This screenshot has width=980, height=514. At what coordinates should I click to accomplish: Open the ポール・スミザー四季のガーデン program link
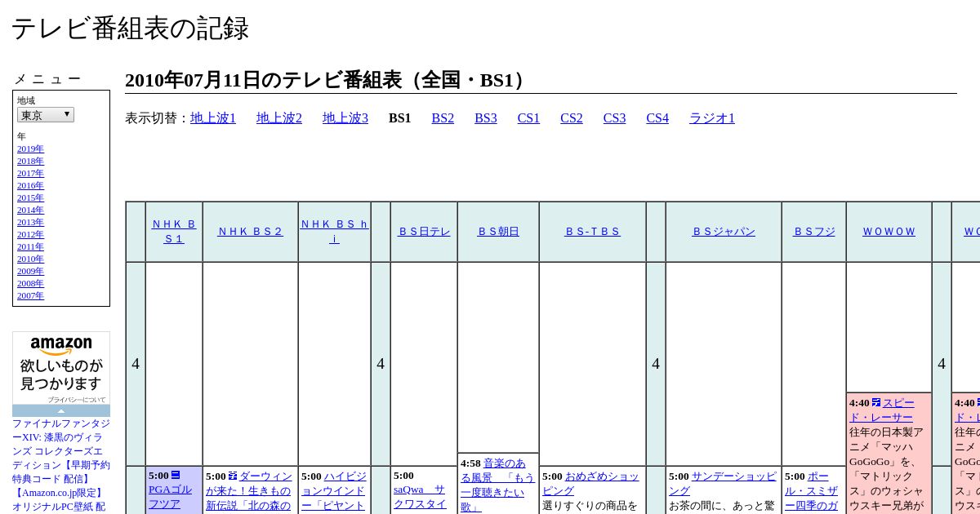pyautogui.click(x=812, y=490)
